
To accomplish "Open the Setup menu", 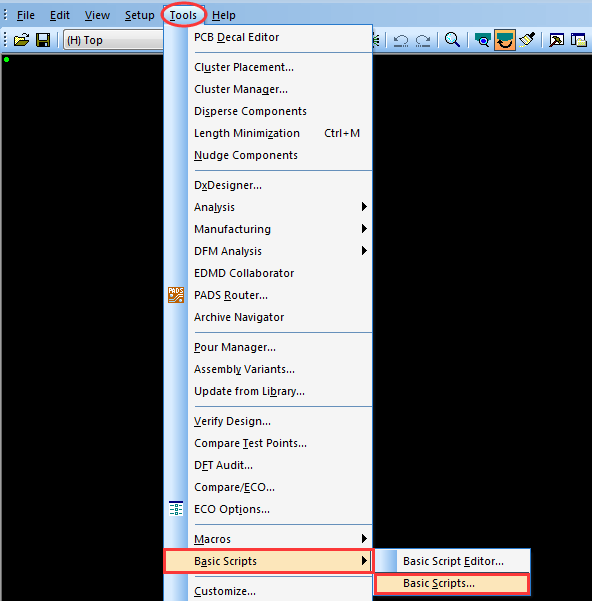I will click(x=139, y=15).
